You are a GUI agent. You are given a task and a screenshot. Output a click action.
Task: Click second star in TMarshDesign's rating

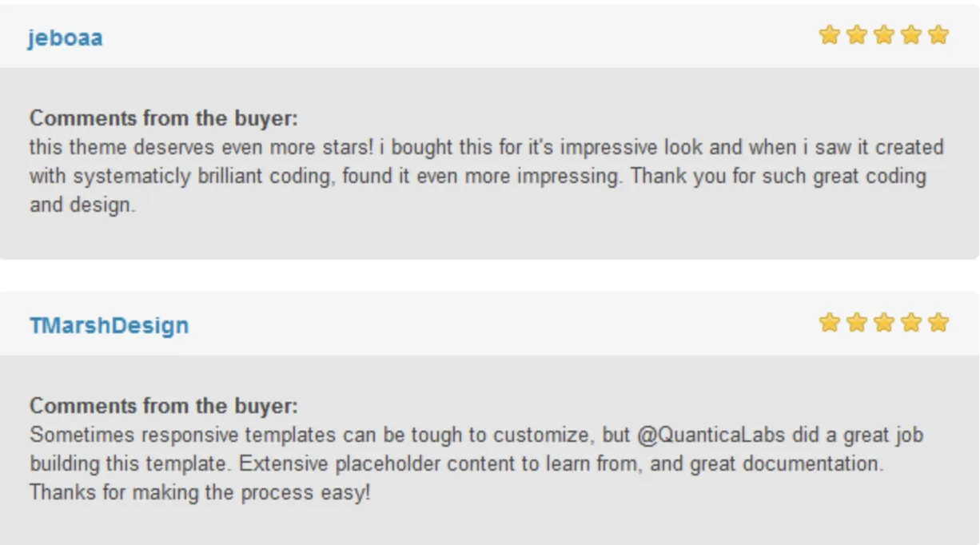pos(857,323)
